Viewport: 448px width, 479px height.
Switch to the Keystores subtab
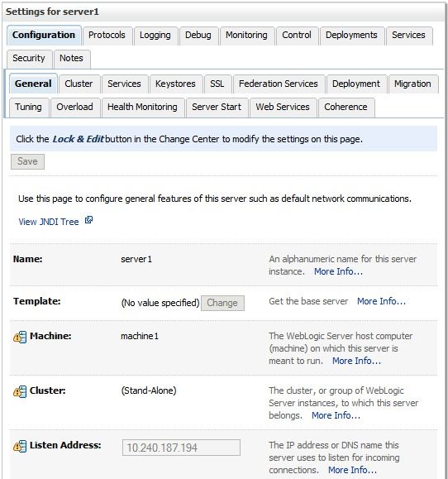tap(175, 84)
